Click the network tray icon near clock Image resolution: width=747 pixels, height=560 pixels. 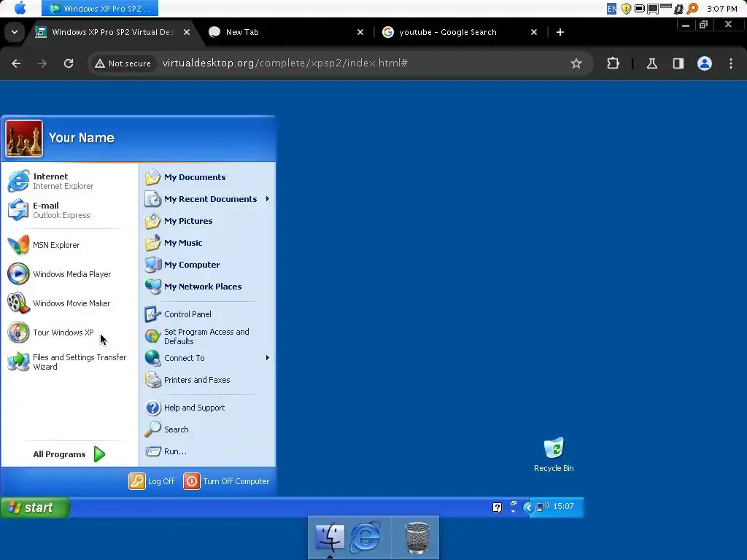pyautogui.click(x=542, y=507)
